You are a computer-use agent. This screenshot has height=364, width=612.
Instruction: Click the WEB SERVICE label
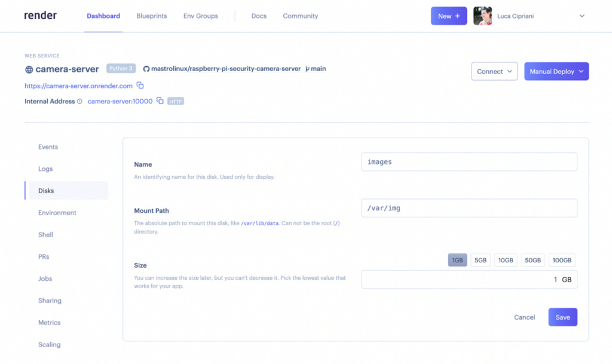coord(42,56)
